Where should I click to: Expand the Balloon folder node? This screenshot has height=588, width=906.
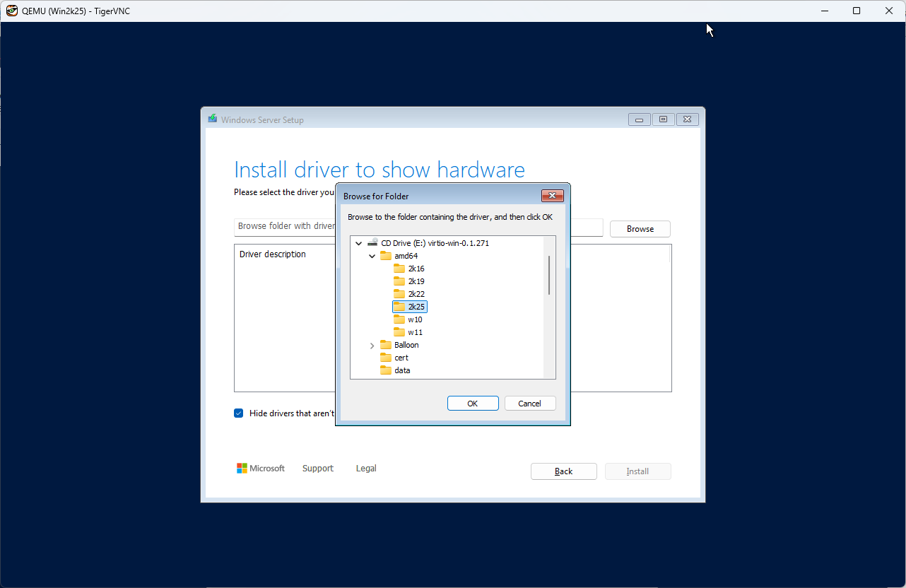pos(372,346)
